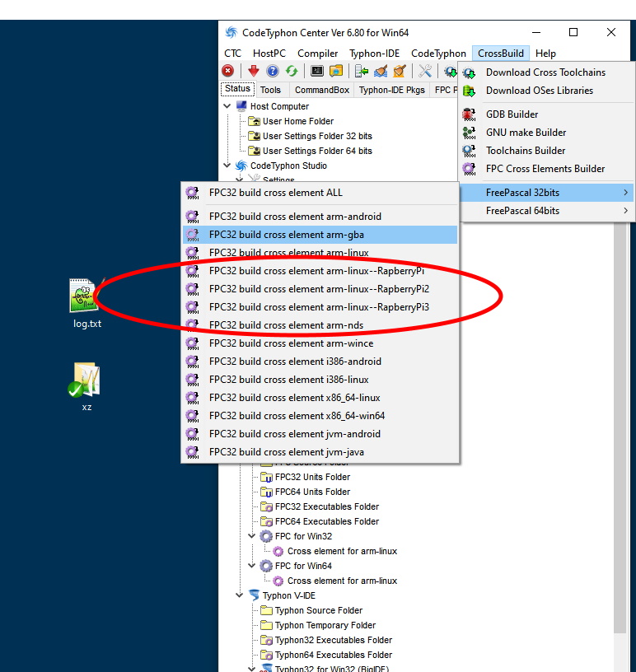Screen dimensions: 636x672
Task: Click icon beside FPC32 arm-android entry
Action: [x=192, y=217]
